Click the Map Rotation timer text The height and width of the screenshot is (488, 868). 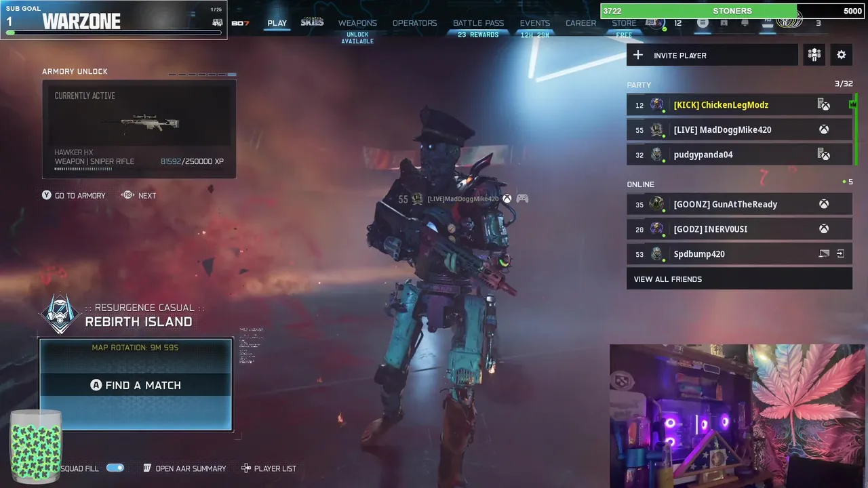click(135, 348)
